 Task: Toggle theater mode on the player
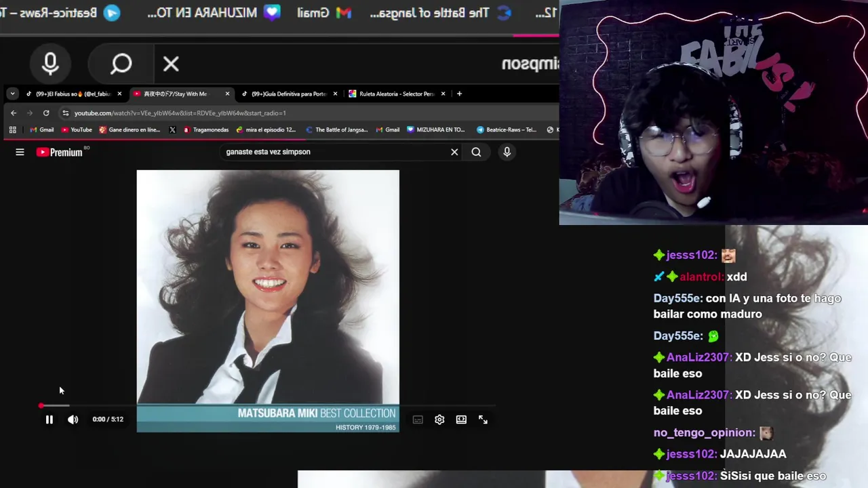click(461, 420)
